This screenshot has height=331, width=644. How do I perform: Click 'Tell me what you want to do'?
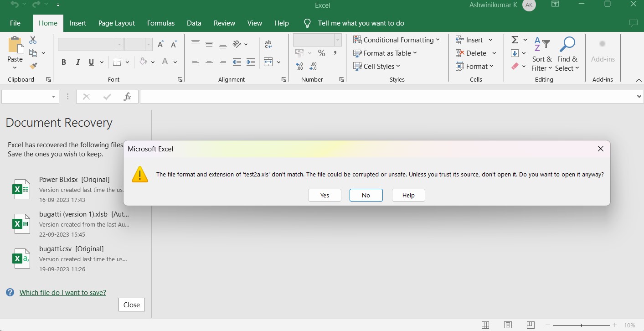click(361, 23)
